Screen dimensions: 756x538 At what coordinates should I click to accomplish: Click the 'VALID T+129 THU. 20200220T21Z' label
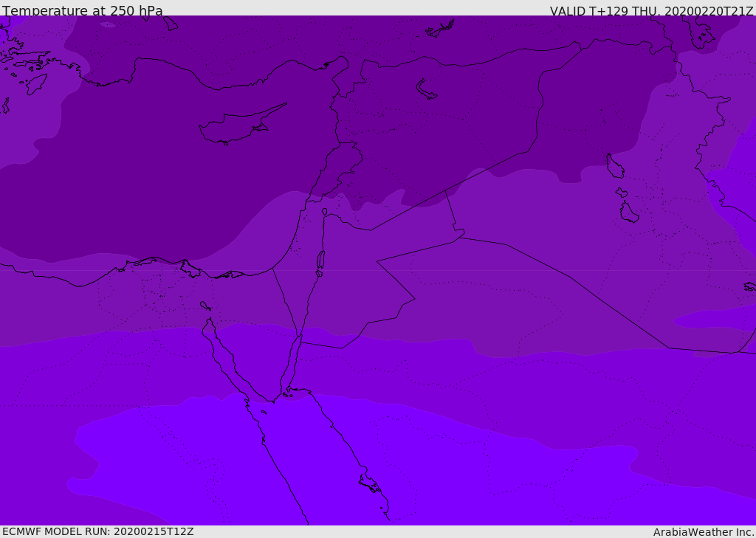point(651,11)
